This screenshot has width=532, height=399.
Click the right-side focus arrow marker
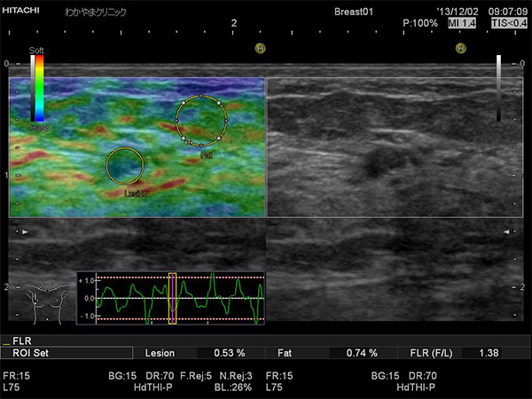(506, 231)
